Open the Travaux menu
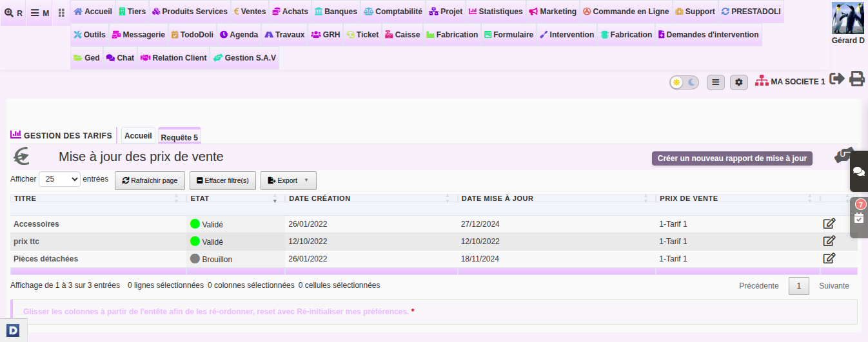Viewport: 868px width, 342px height. (284, 35)
